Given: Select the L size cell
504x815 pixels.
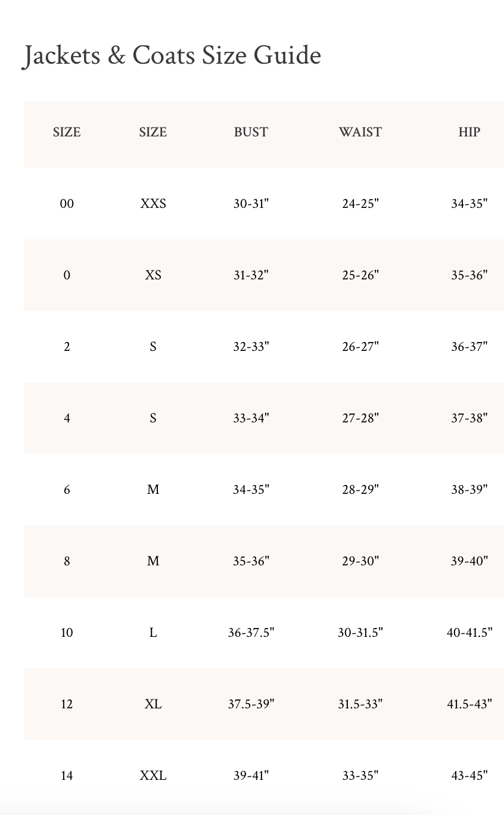Looking at the screenshot, I should coord(153,633).
